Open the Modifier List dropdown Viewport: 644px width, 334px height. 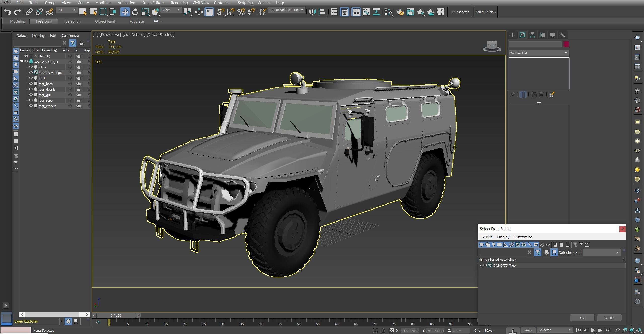pyautogui.click(x=539, y=53)
